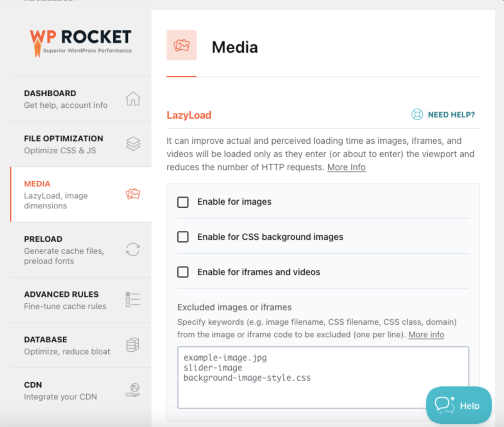Click the Dashboard house icon
Screen dimensions: 504x427
[133, 99]
